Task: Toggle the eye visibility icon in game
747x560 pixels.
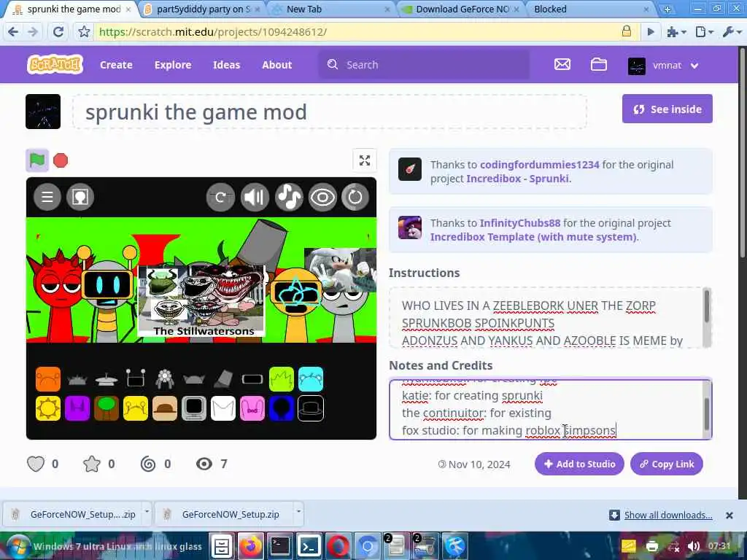Action: click(322, 197)
